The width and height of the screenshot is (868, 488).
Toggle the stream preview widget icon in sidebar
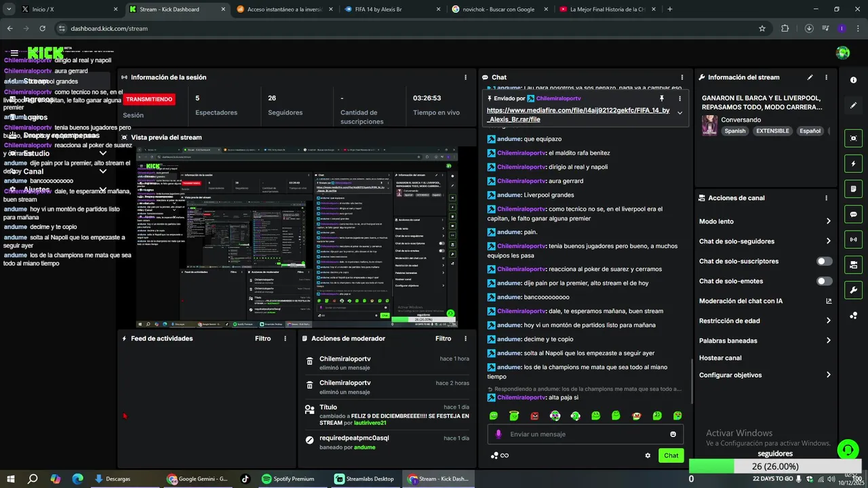point(853,138)
